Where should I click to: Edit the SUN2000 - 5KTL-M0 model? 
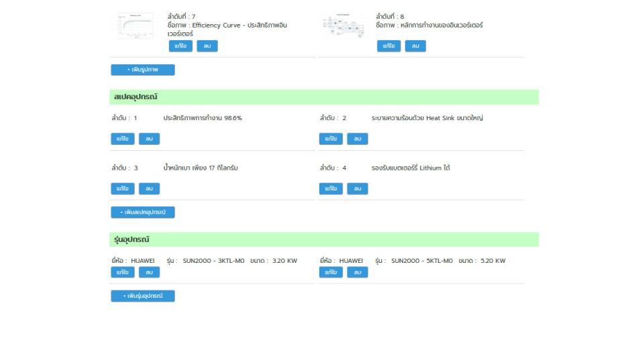(x=331, y=272)
